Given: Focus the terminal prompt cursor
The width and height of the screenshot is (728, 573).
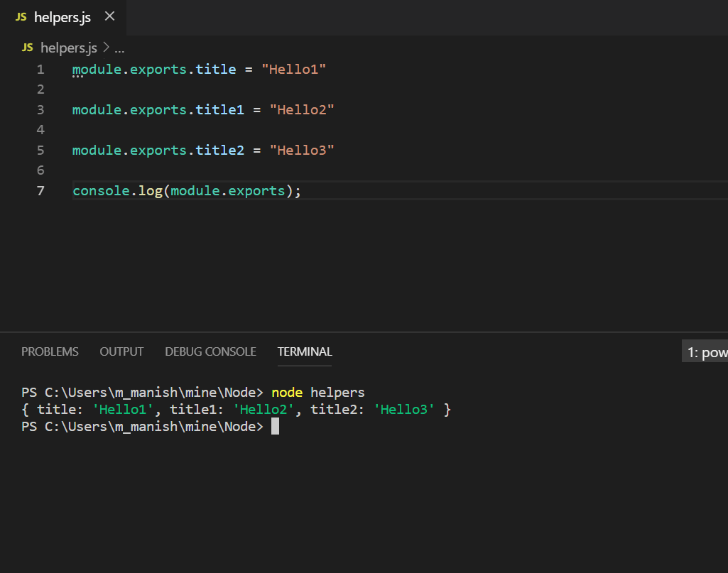Looking at the screenshot, I should (275, 426).
